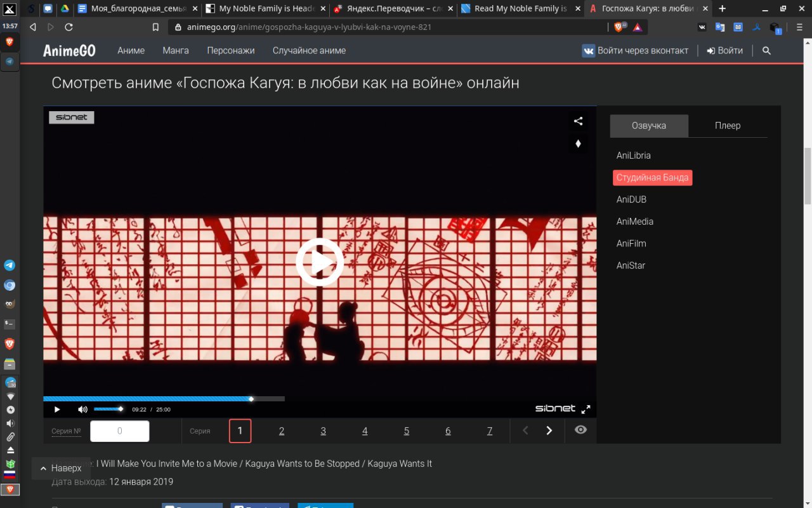Show the previous episodes with the left chevron

click(525, 431)
